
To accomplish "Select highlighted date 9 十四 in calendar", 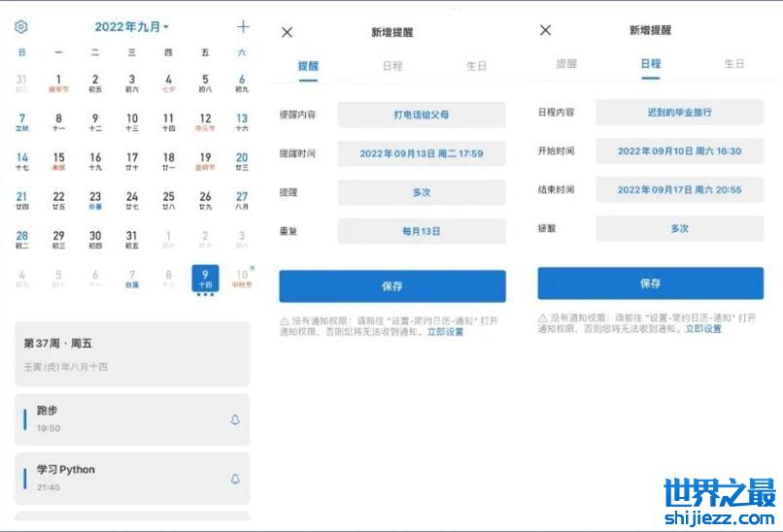I will (x=205, y=279).
